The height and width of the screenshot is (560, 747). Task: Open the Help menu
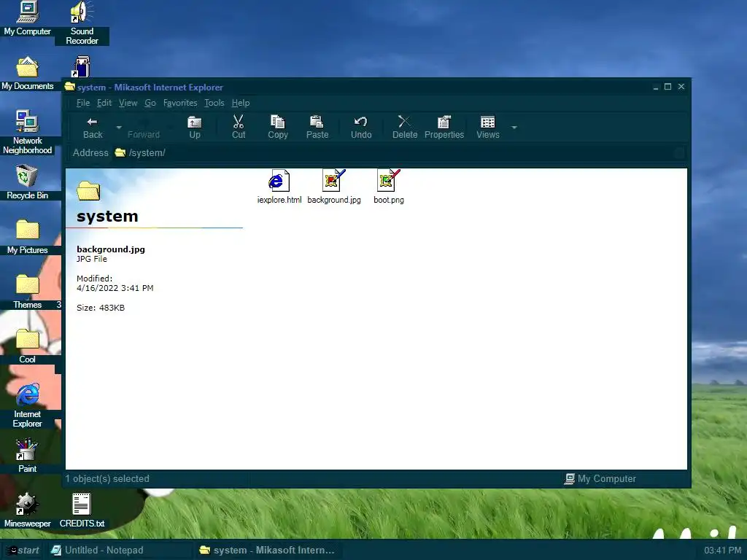point(241,103)
